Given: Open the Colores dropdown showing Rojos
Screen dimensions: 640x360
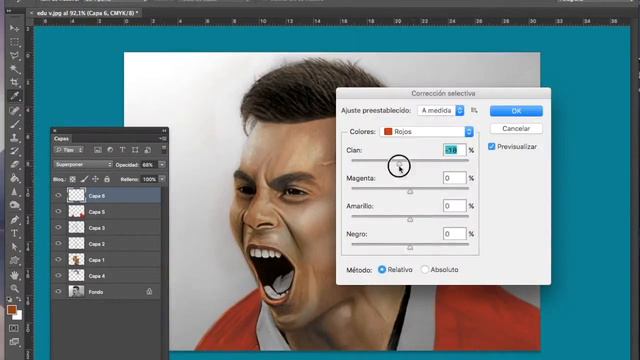Looking at the screenshot, I should pyautogui.click(x=427, y=131).
